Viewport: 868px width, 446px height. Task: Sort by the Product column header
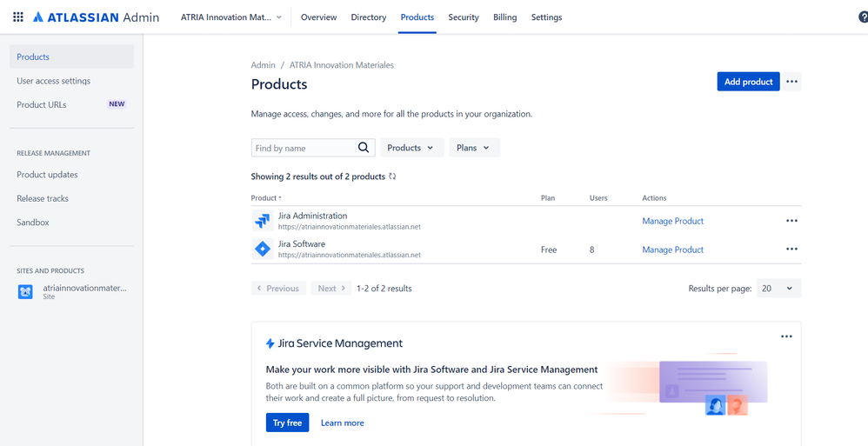pyautogui.click(x=266, y=198)
